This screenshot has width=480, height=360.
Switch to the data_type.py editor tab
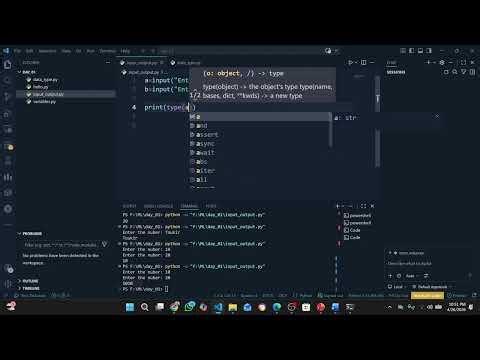point(185,62)
